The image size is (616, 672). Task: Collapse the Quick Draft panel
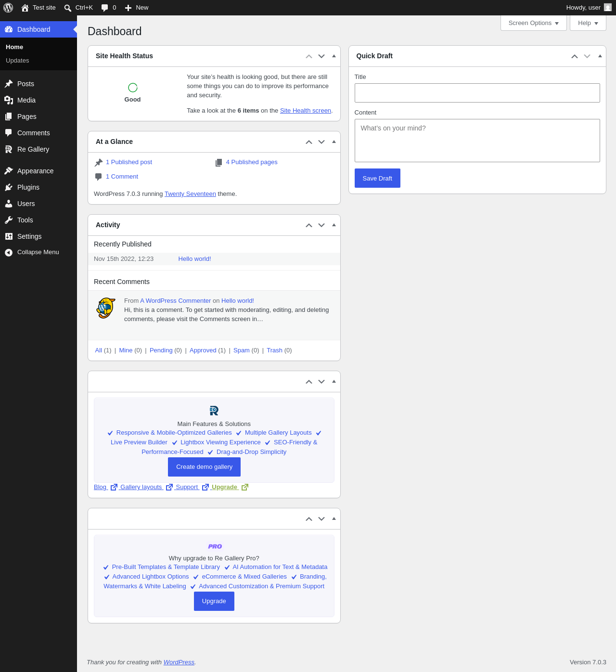(600, 56)
